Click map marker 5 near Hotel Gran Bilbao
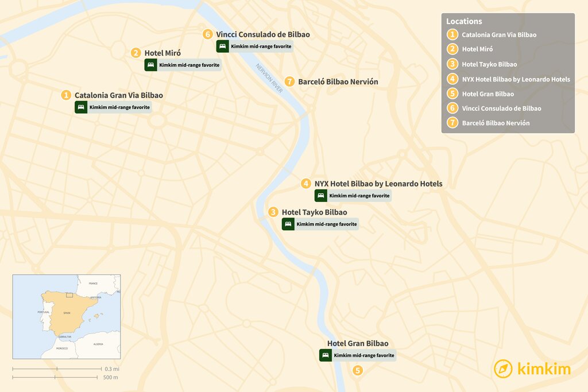Image resolution: width=588 pixels, height=392 pixels. 358,370
